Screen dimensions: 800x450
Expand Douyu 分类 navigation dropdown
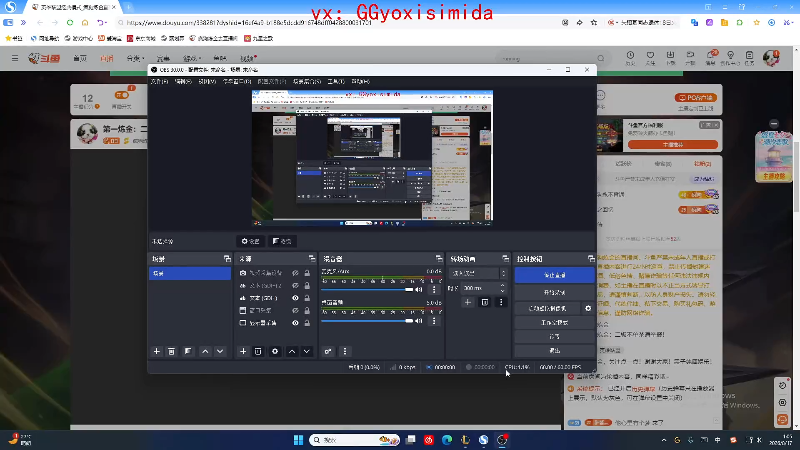(x=136, y=59)
